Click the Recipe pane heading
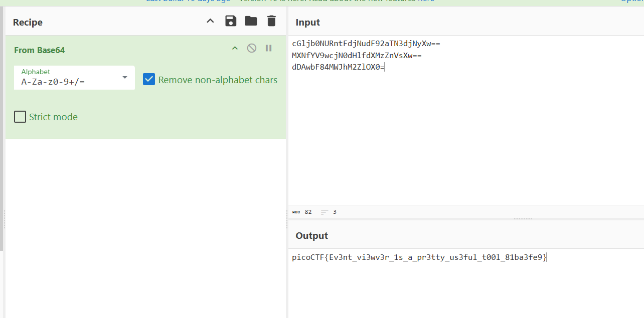 [x=28, y=22]
